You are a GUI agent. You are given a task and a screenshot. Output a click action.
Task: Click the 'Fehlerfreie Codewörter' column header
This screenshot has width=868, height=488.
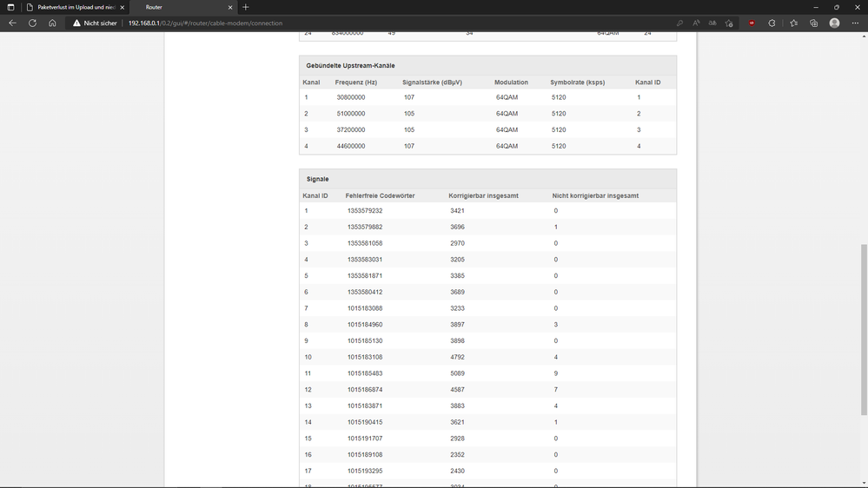point(380,196)
